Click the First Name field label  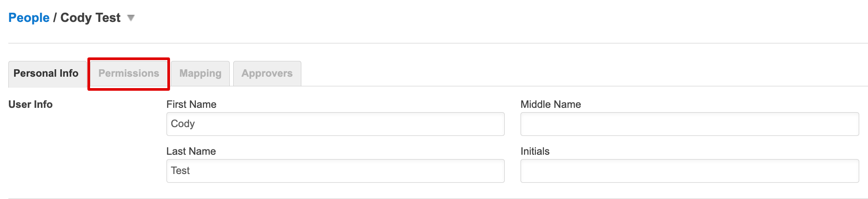[x=192, y=104]
